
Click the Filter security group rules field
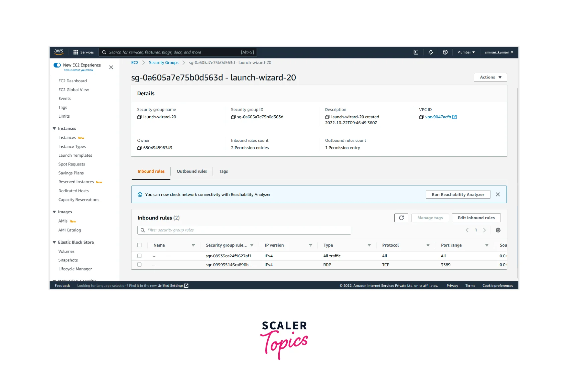(244, 230)
